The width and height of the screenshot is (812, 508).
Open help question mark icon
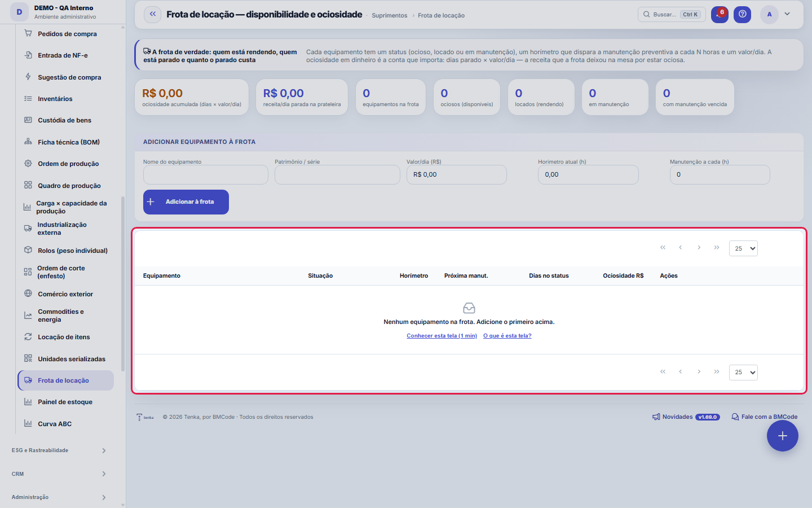[x=743, y=14]
